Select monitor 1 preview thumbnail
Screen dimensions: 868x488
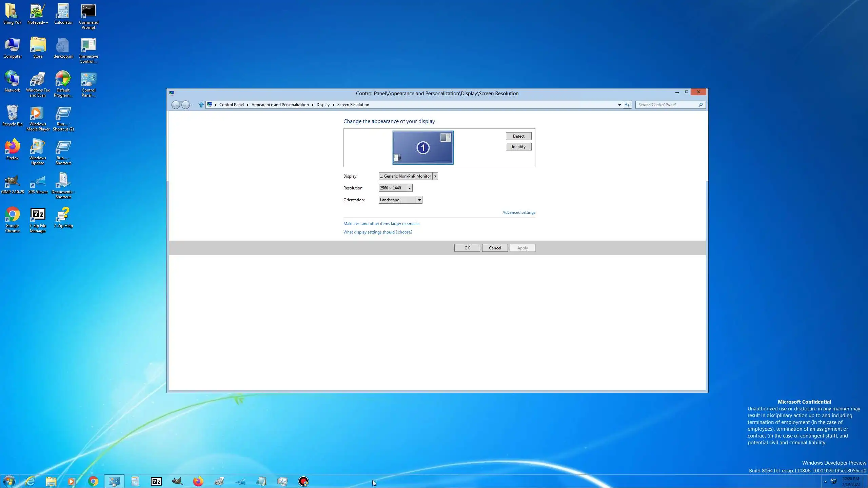pyautogui.click(x=422, y=148)
